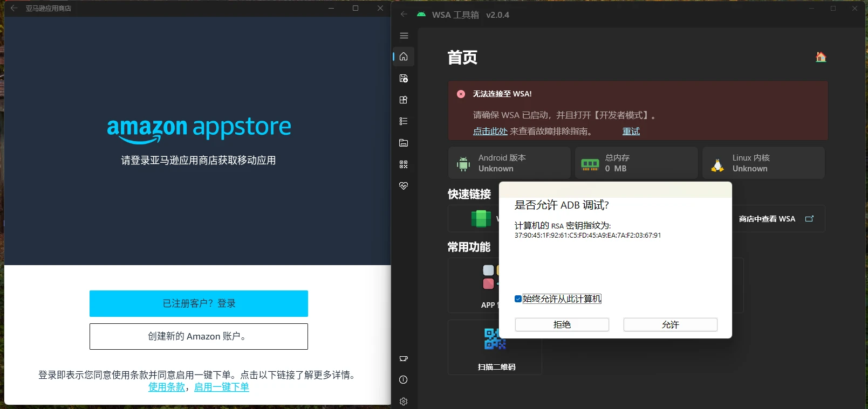Click the 请登录亚马逊应用商店获取移动应用 text

click(x=199, y=161)
